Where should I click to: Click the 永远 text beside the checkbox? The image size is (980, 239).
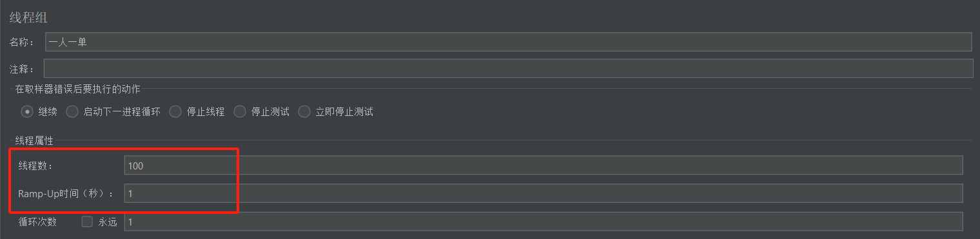pos(108,222)
